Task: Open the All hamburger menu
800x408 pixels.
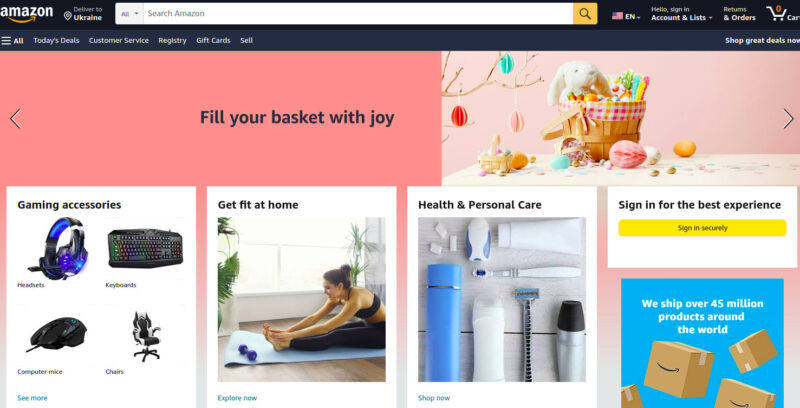Action: point(12,40)
